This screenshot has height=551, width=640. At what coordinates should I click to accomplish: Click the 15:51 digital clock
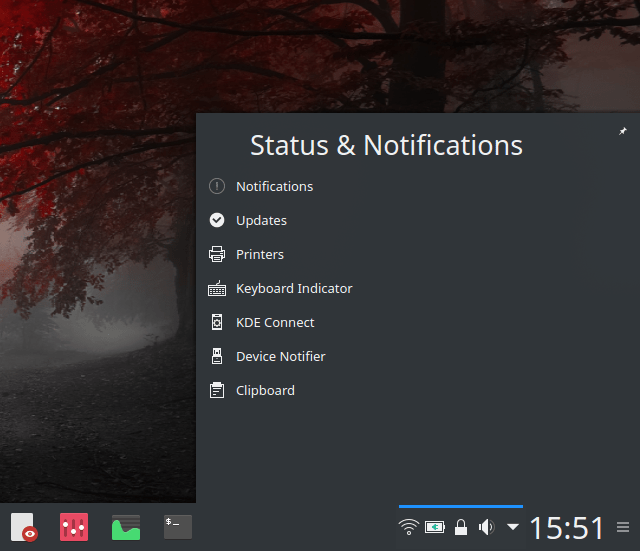(567, 527)
